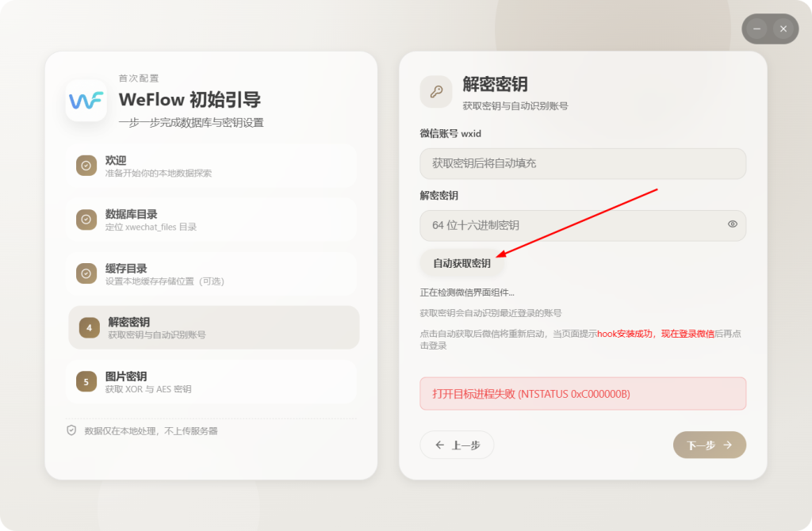Toggle key visibility with the eye icon
This screenshot has width=812, height=531.
(x=733, y=224)
